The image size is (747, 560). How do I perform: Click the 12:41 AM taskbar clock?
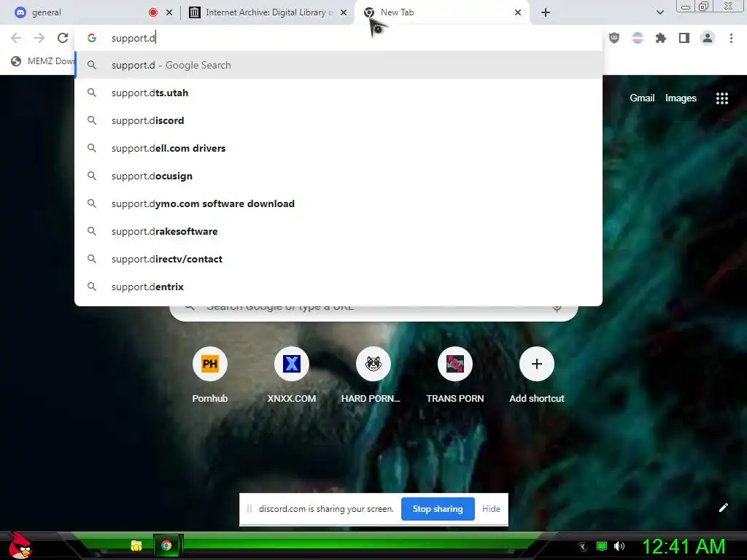click(684, 546)
